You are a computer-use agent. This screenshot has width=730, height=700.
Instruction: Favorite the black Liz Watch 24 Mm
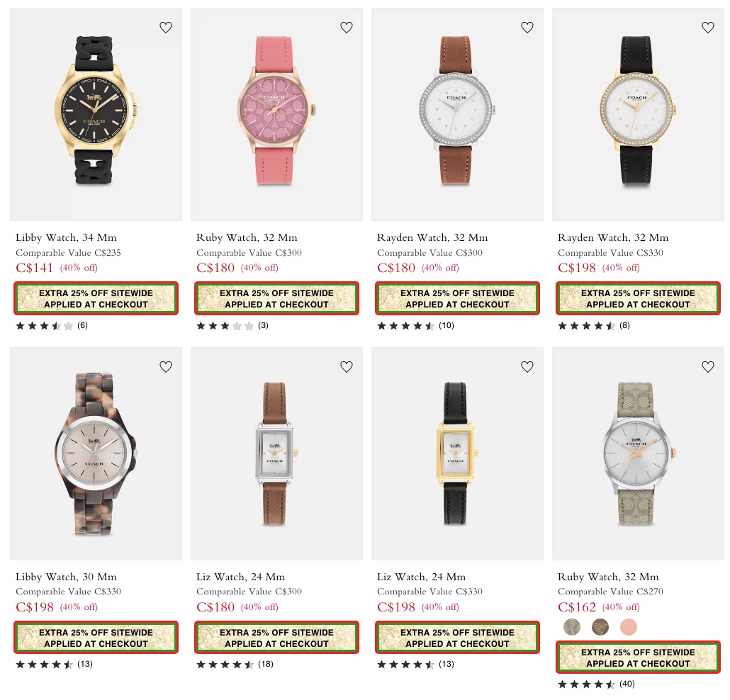click(x=527, y=367)
